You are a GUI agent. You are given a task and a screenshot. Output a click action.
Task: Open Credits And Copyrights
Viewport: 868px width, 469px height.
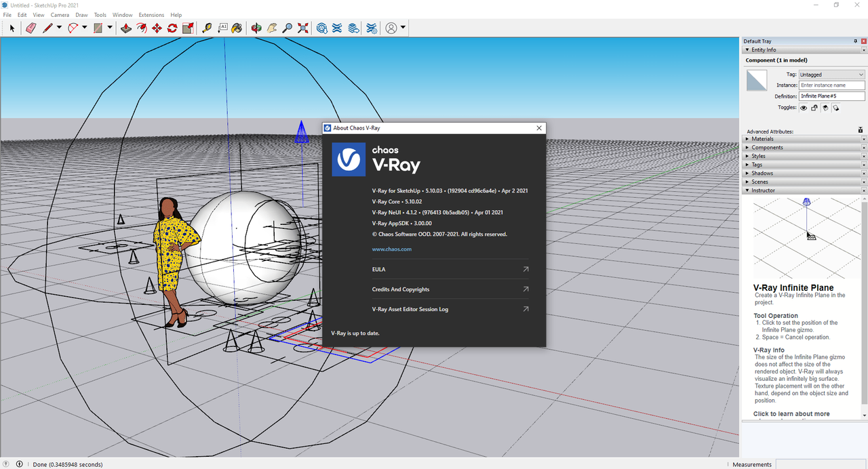pos(450,289)
